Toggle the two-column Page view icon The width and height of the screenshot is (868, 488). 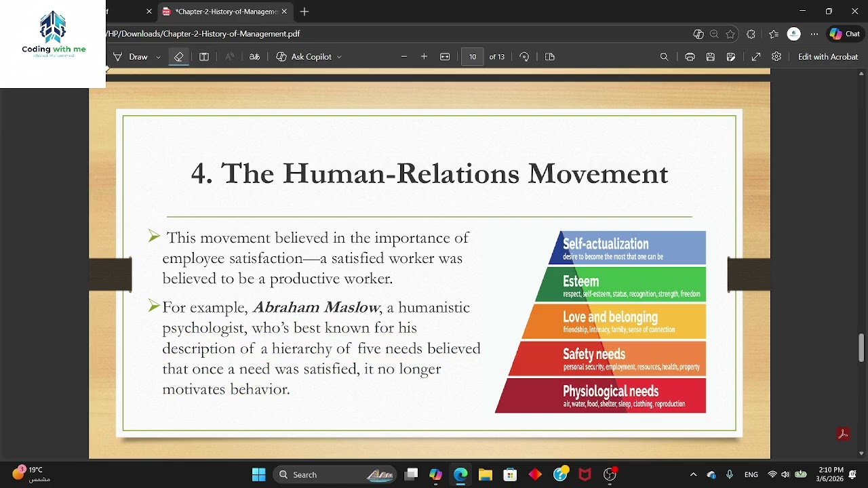pos(204,57)
